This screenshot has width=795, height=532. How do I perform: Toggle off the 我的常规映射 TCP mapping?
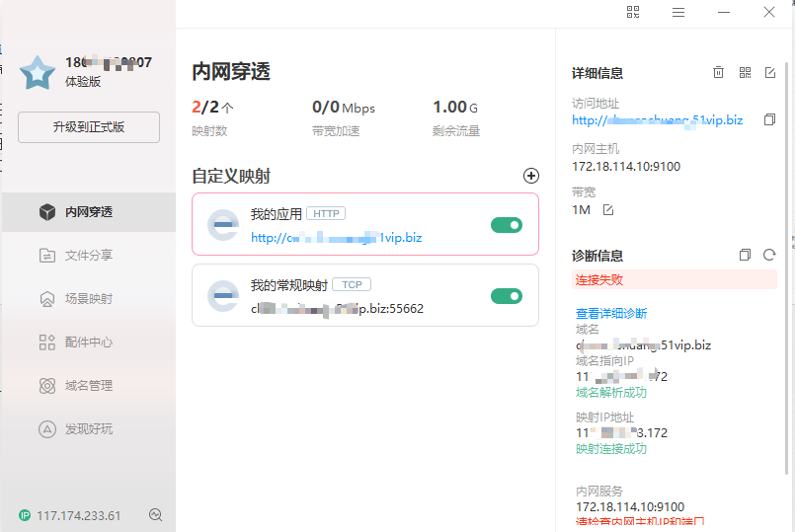coord(507,296)
